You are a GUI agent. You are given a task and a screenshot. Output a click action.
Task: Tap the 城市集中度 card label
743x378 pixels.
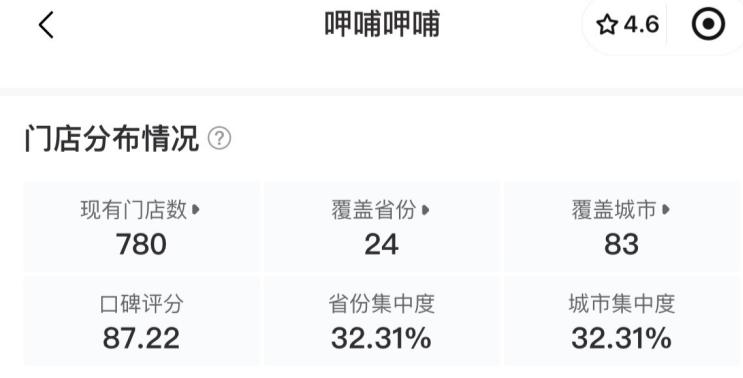point(622,304)
